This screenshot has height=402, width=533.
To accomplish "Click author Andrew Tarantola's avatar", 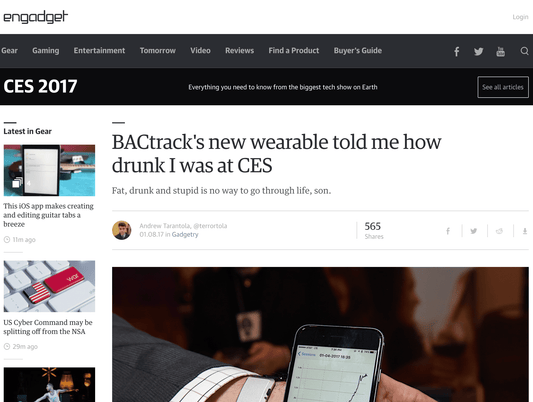I will [x=122, y=230].
